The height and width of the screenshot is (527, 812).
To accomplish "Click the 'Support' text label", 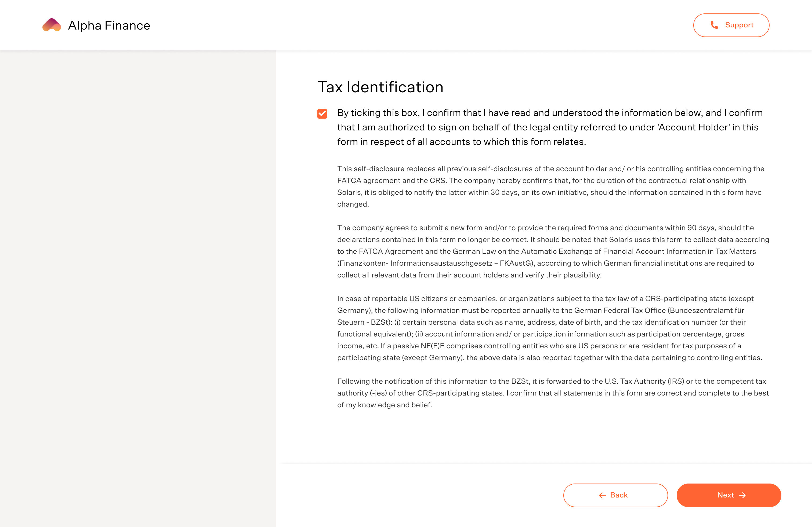I will point(739,25).
